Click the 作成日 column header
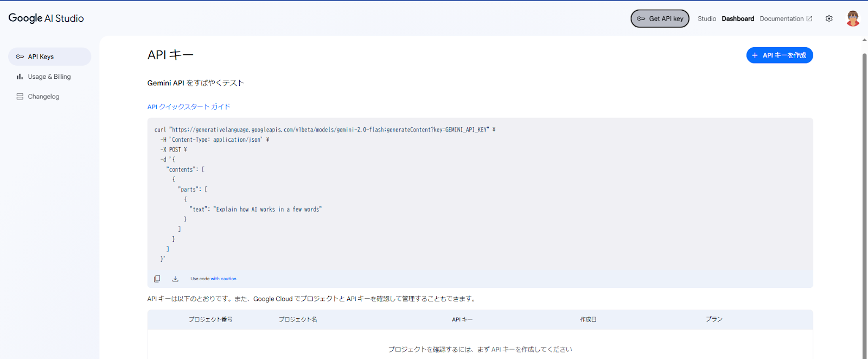Screen dimensions: 868x359 [588, 319]
